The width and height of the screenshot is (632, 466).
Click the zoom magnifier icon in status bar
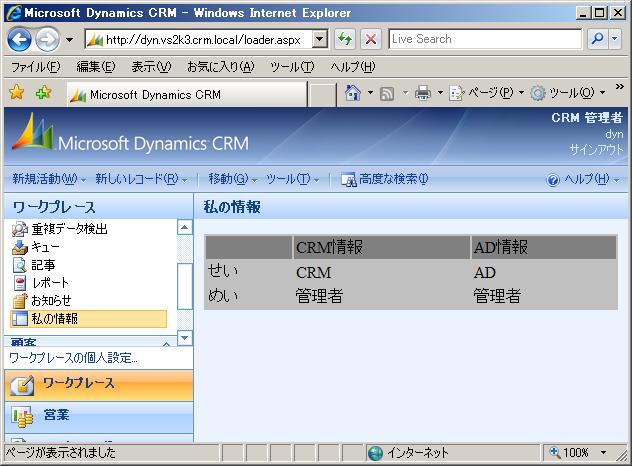pos(555,452)
